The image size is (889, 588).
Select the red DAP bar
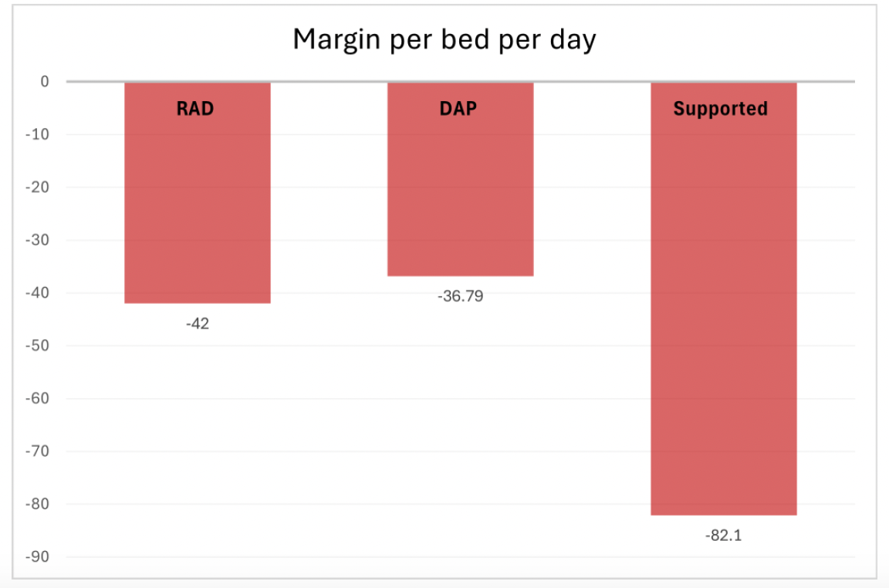tap(460, 193)
